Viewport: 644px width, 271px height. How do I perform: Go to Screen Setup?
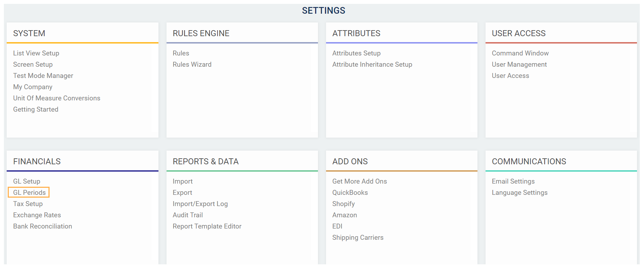pos(33,64)
